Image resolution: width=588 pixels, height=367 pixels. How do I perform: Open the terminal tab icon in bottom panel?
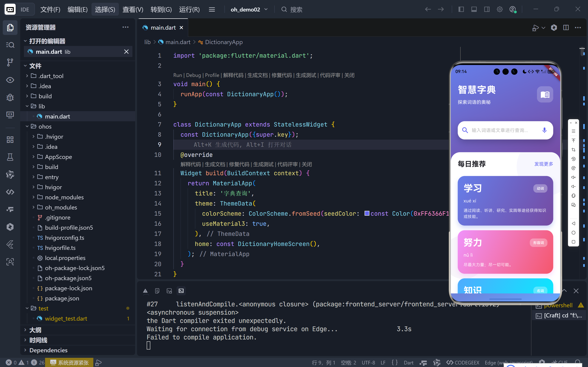pyautogui.click(x=181, y=291)
